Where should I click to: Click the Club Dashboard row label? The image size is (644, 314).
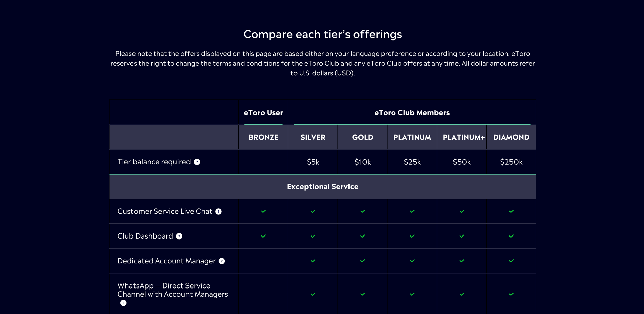[145, 236]
